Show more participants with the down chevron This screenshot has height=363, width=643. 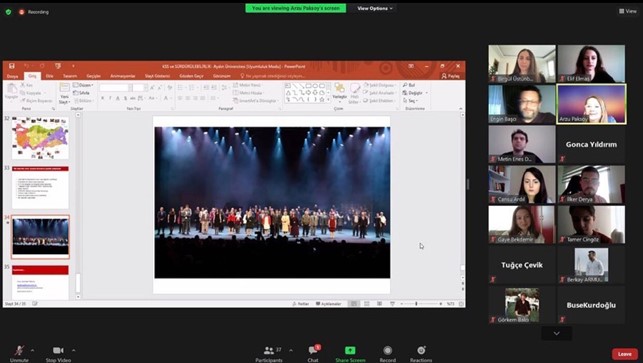556,333
